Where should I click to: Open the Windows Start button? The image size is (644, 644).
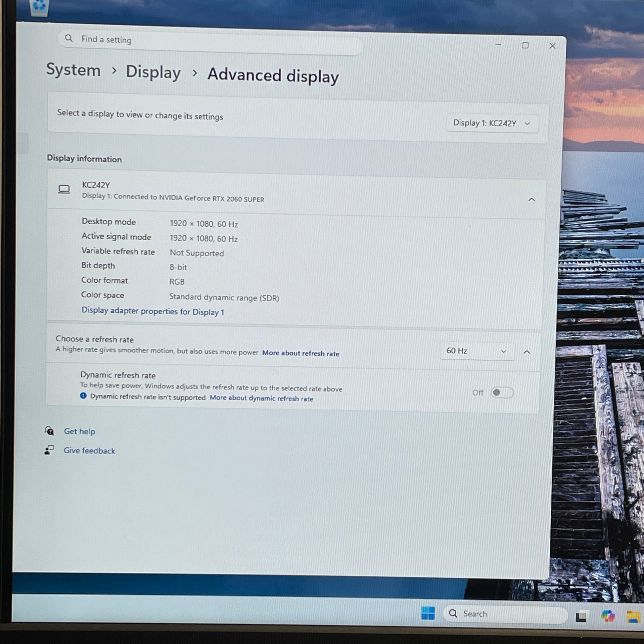point(428,613)
